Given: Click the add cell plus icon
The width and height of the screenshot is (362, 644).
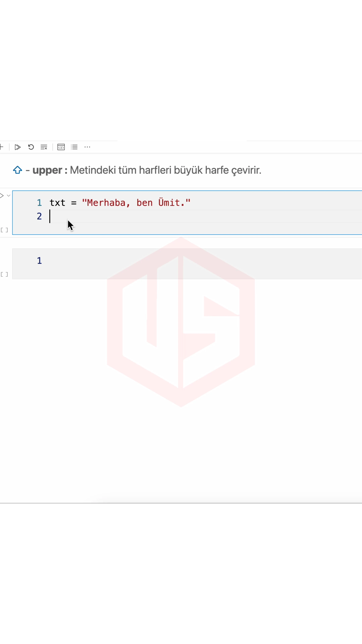Looking at the screenshot, I should point(2,147).
